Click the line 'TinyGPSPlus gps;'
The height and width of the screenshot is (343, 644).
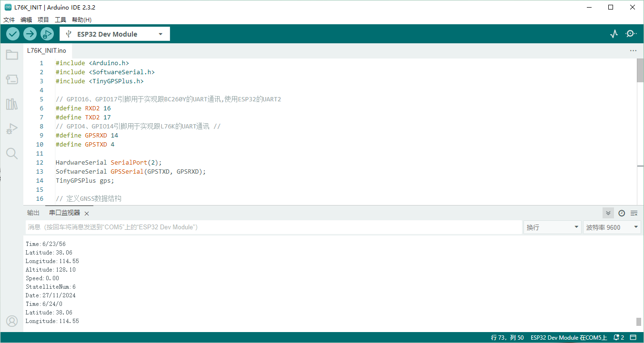tap(85, 180)
